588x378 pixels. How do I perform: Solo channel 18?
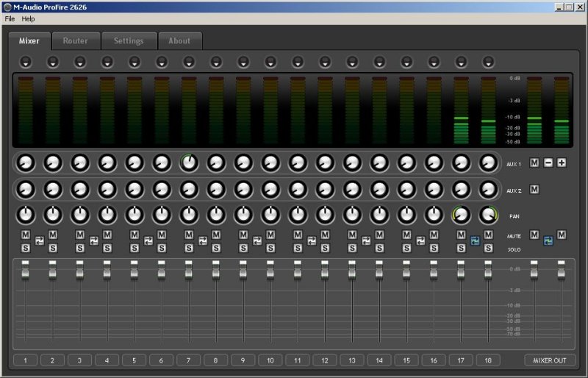pos(488,248)
